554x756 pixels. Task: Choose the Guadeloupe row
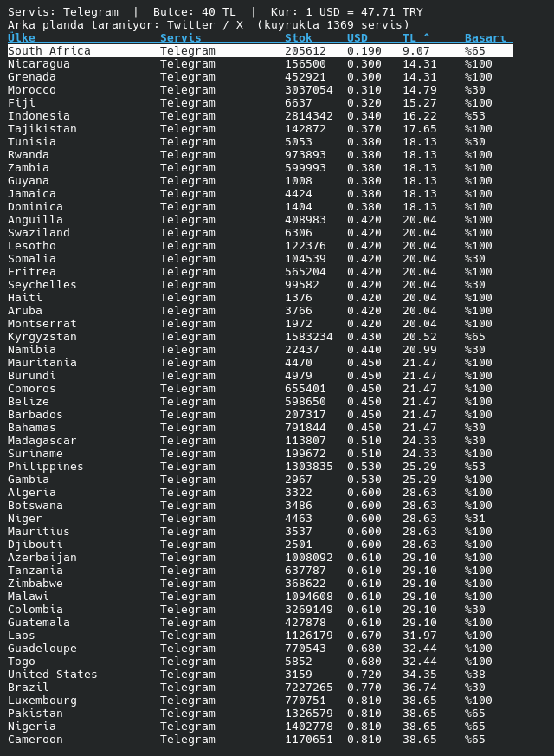[x=261, y=648]
